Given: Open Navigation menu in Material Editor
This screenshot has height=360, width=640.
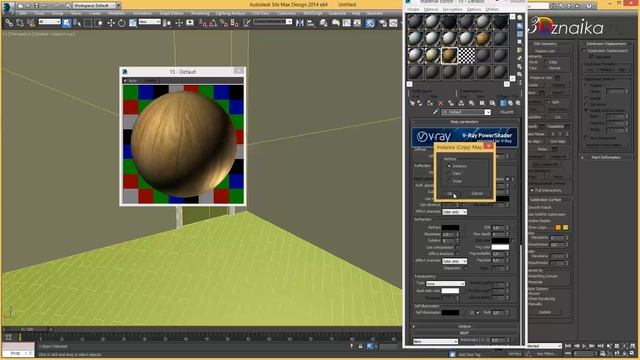Looking at the screenshot, I should (x=453, y=9).
